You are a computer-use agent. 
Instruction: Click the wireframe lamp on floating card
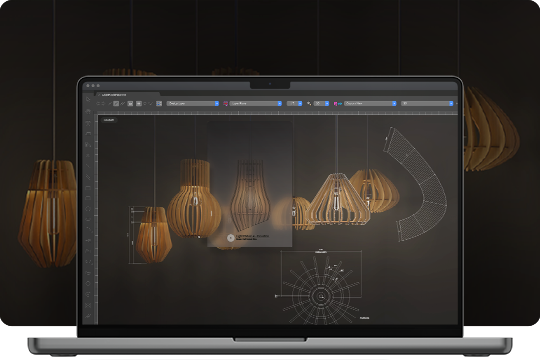click(x=250, y=195)
